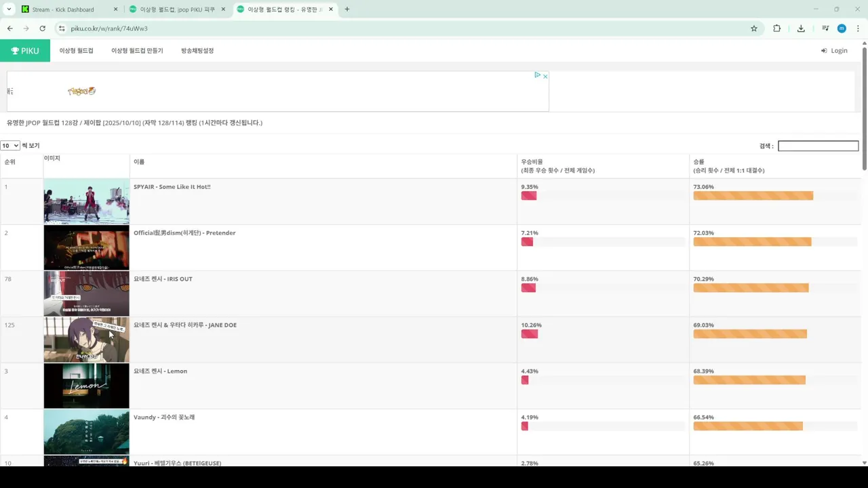Open the tab search dropdown arrow
The image size is (868, 488).
9,9
